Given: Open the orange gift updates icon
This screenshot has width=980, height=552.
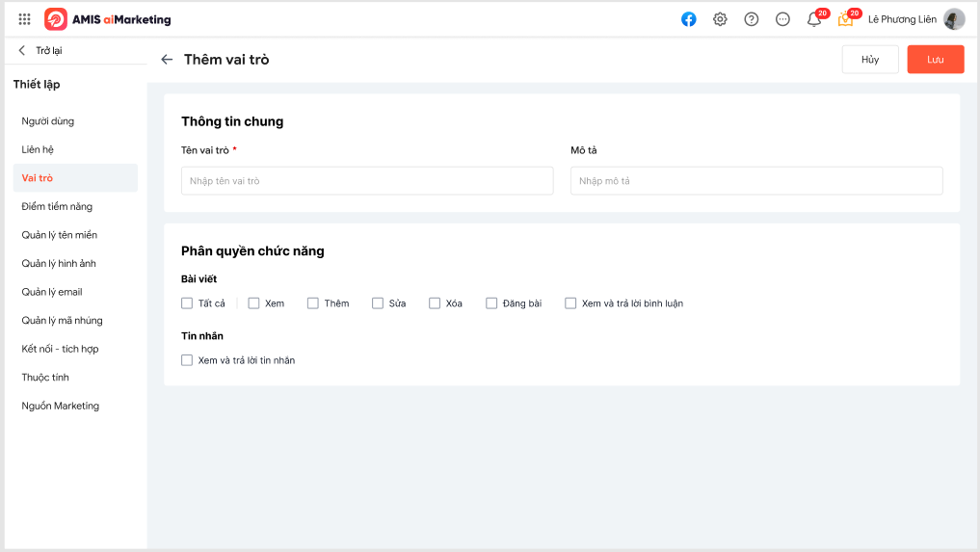Looking at the screenshot, I should pos(845,19).
